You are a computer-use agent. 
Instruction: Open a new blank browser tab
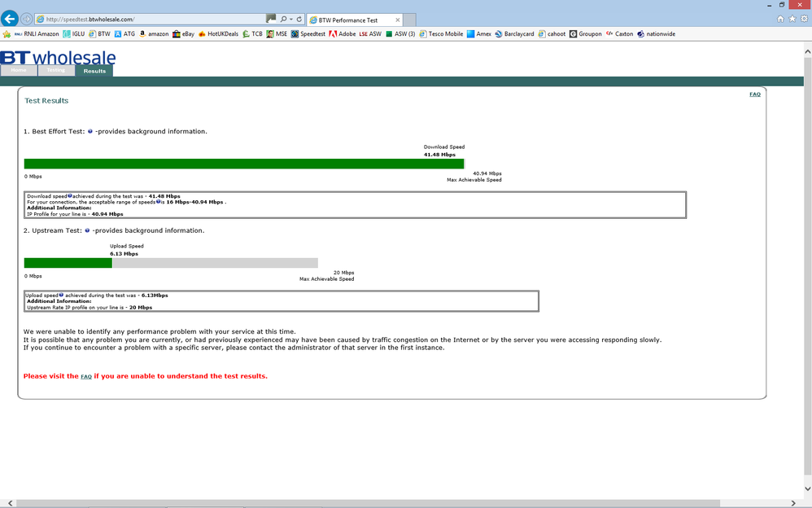click(409, 20)
